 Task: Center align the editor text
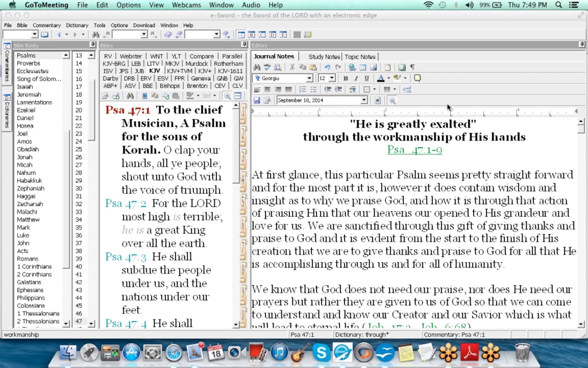(267, 90)
